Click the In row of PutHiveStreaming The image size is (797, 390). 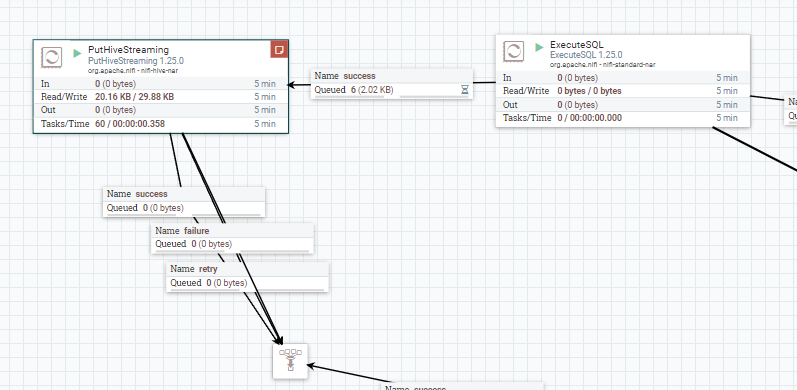(161, 83)
